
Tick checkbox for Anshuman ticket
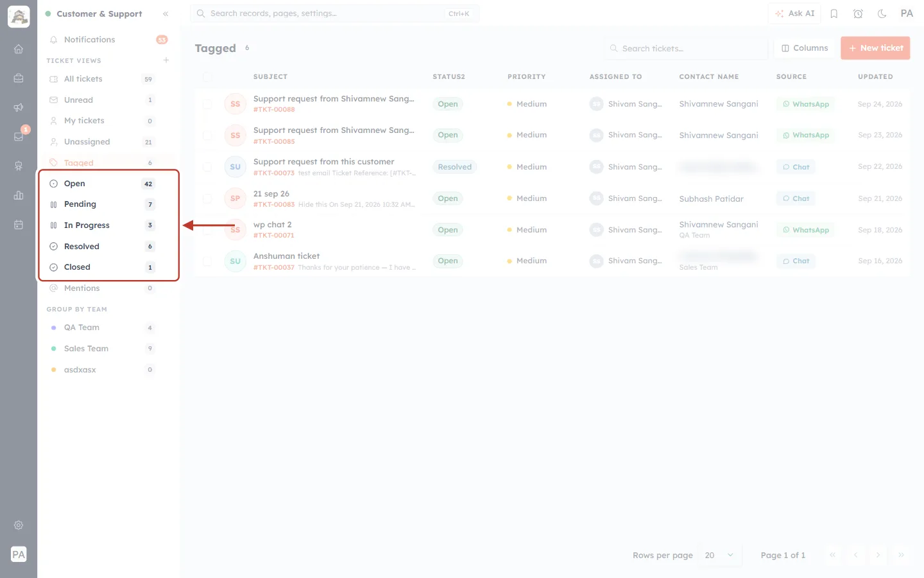point(207,261)
